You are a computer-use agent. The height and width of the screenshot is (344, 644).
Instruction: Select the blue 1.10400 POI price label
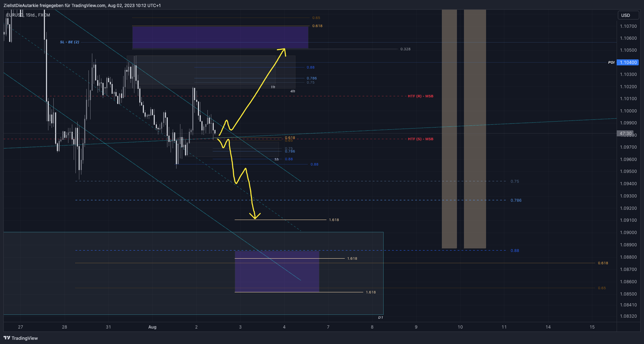[x=628, y=62]
